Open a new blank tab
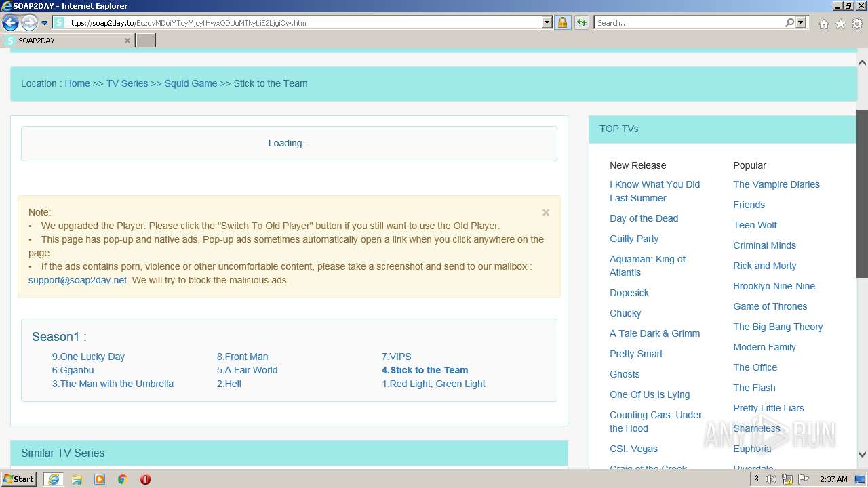The width and height of the screenshot is (868, 488). [x=146, y=41]
